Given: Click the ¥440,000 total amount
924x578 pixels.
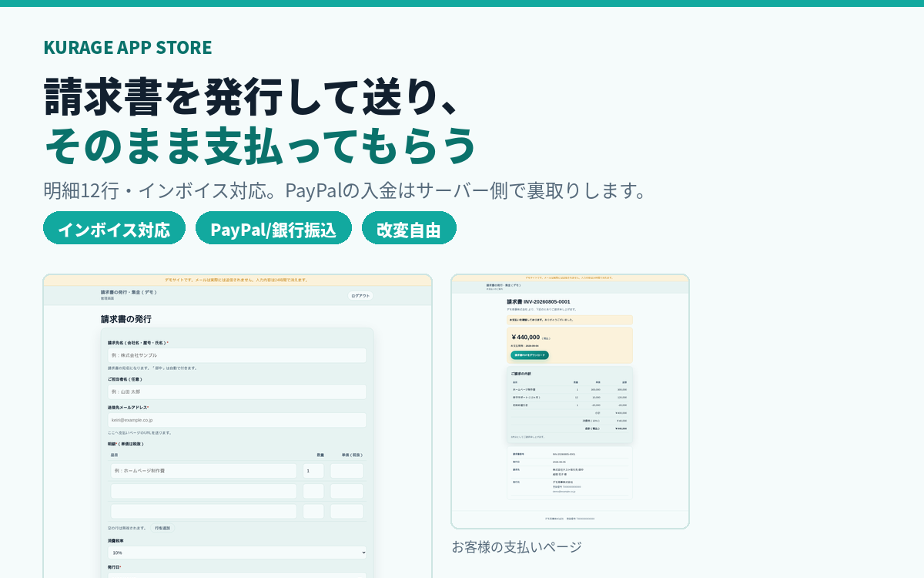Looking at the screenshot, I should click(x=526, y=337).
